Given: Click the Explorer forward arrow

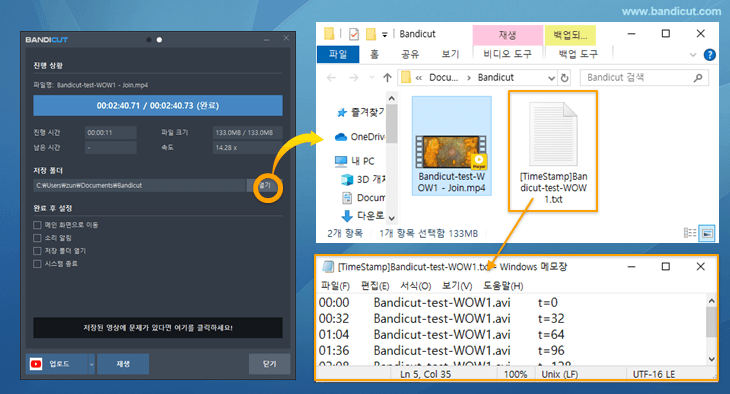Looking at the screenshot, I should pyautogui.click(x=354, y=78).
